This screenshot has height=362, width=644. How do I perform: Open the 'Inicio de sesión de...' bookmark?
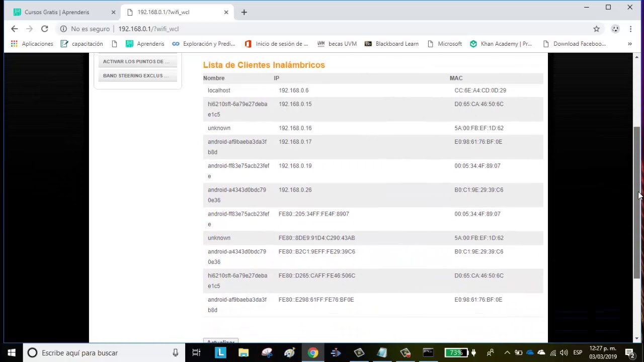tap(276, 44)
